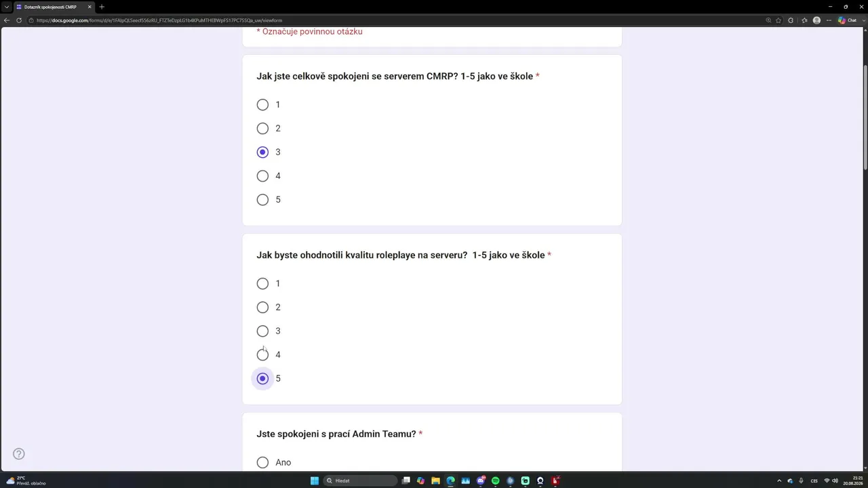Select rating 5 for overall CMRP satisfaction
The height and width of the screenshot is (488, 868).
click(x=262, y=199)
